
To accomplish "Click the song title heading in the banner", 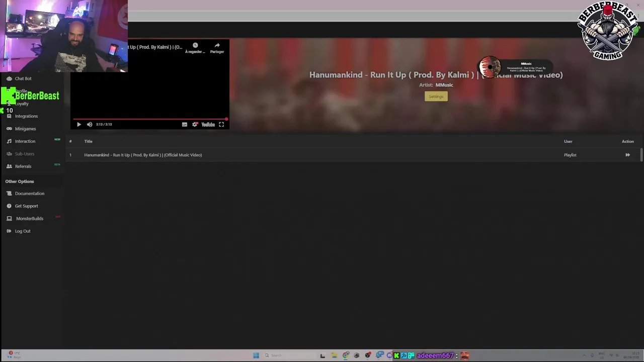I will coord(436,75).
